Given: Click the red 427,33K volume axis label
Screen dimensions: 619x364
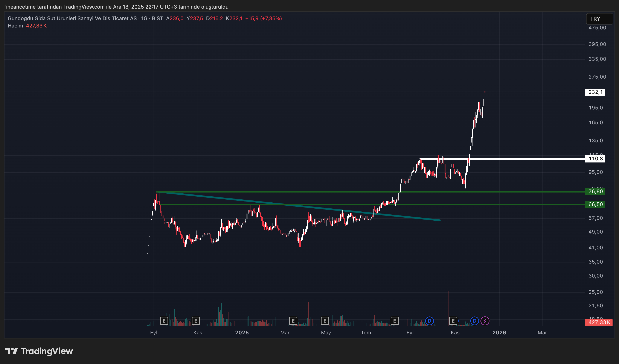Looking at the screenshot, I should point(599,322).
